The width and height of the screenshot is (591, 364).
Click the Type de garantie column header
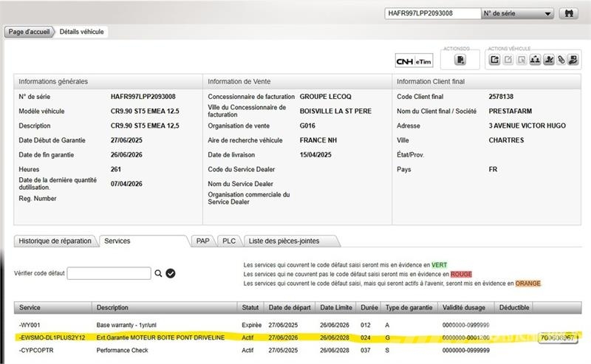pos(409,307)
